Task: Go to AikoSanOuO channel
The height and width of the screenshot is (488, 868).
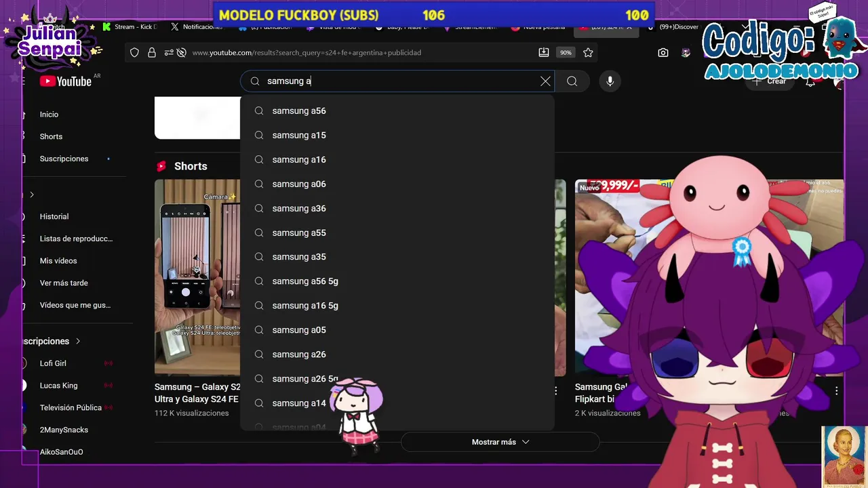Action: 61,452
